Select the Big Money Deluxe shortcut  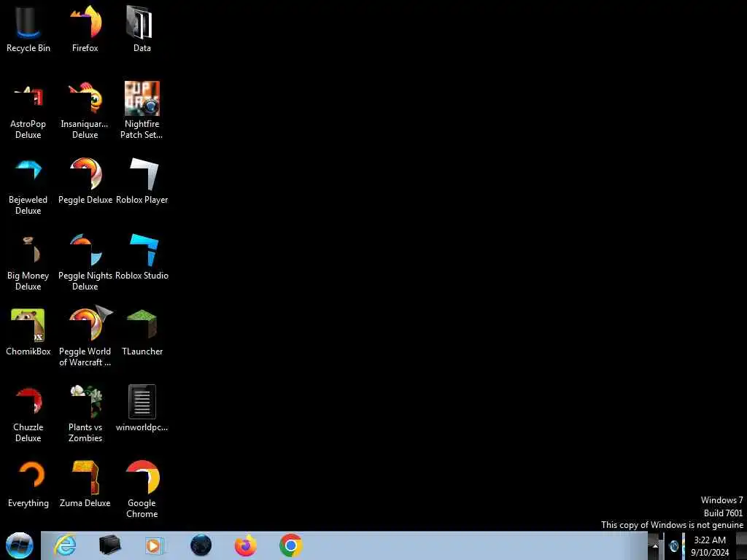pos(28,262)
